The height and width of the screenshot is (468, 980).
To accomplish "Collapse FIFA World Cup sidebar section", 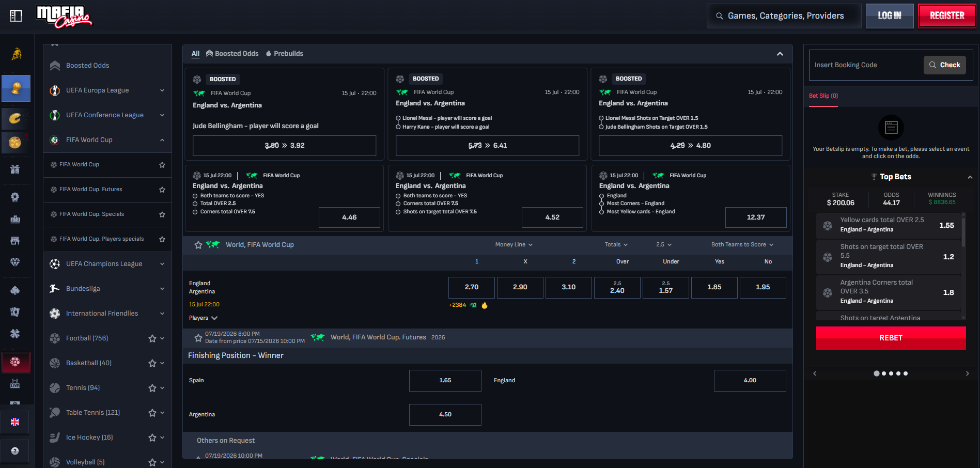I will (162, 140).
